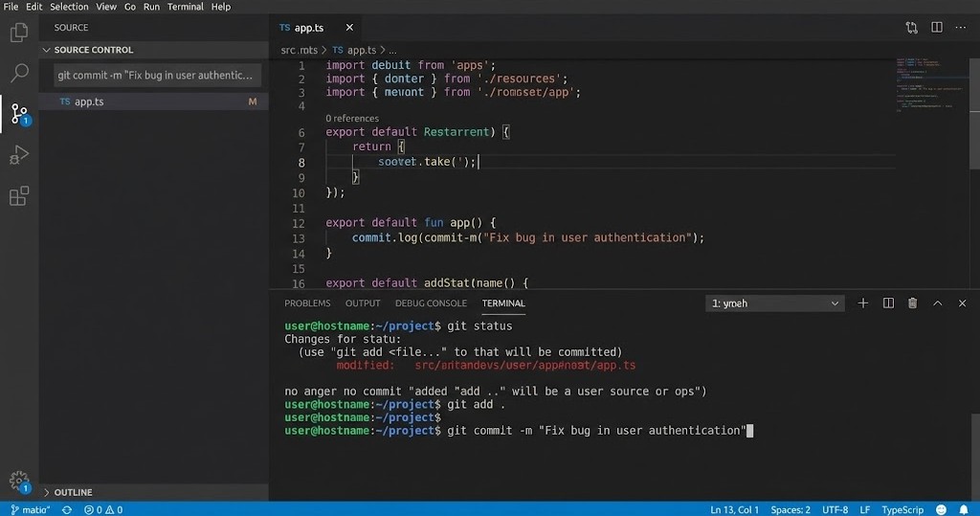980x516 pixels.
Task: Click the commit message input box
Action: click(158, 75)
